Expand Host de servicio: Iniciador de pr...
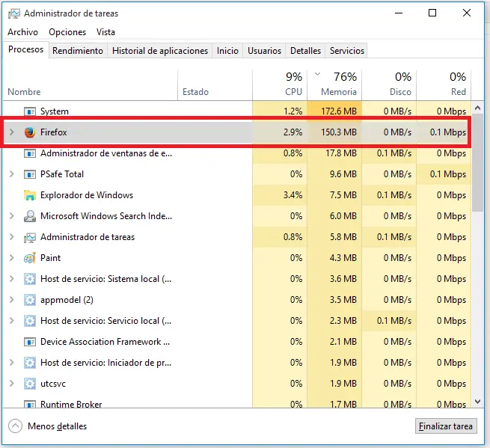The width and height of the screenshot is (490, 448). pyautogui.click(x=12, y=363)
